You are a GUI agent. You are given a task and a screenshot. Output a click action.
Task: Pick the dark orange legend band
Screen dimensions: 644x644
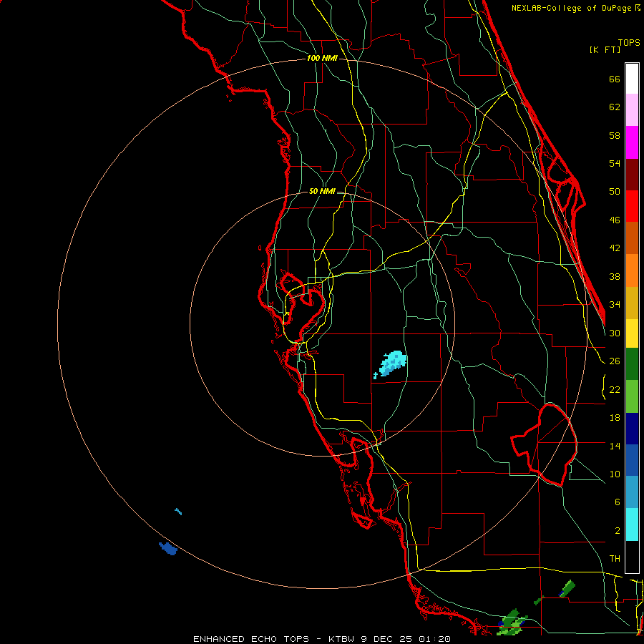[632, 238]
